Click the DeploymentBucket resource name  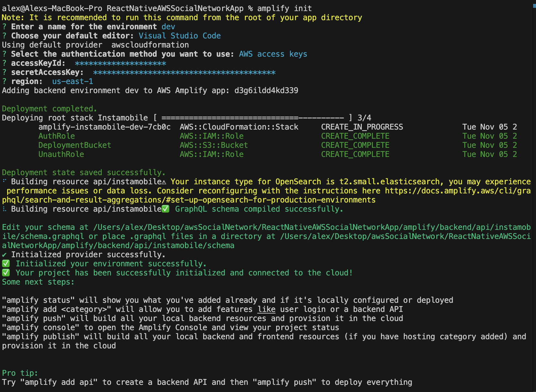75,145
